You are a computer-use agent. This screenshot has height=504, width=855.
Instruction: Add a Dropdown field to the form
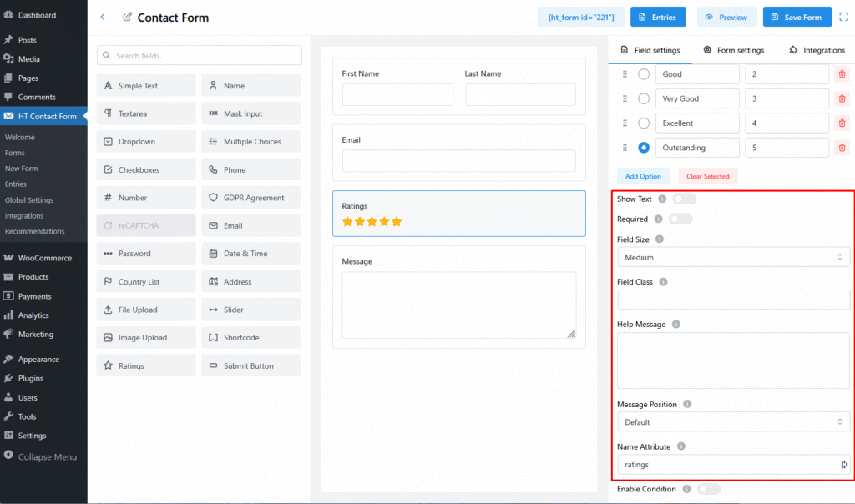tap(146, 142)
